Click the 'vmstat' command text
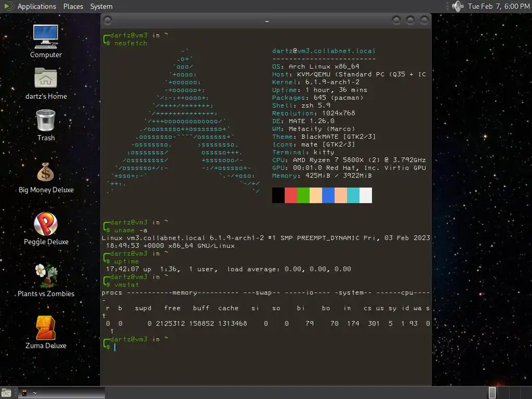Screen dimensions: 532x399 (127, 285)
